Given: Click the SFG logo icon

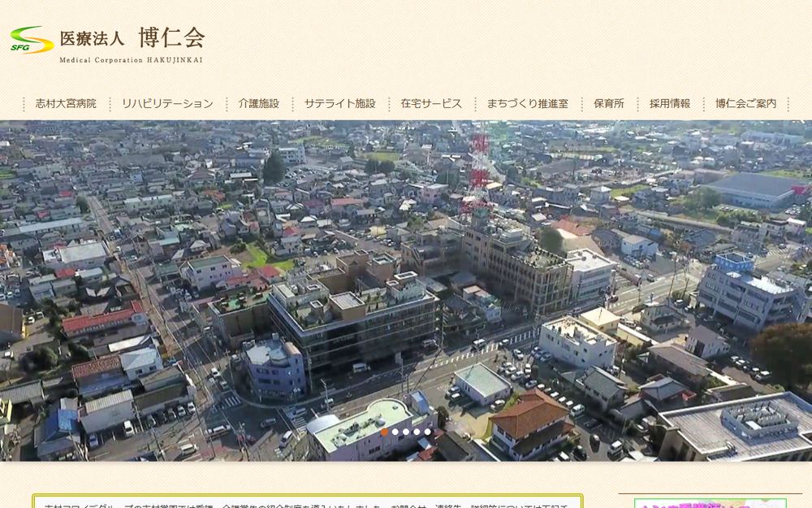Looking at the screenshot, I should tap(32, 40).
